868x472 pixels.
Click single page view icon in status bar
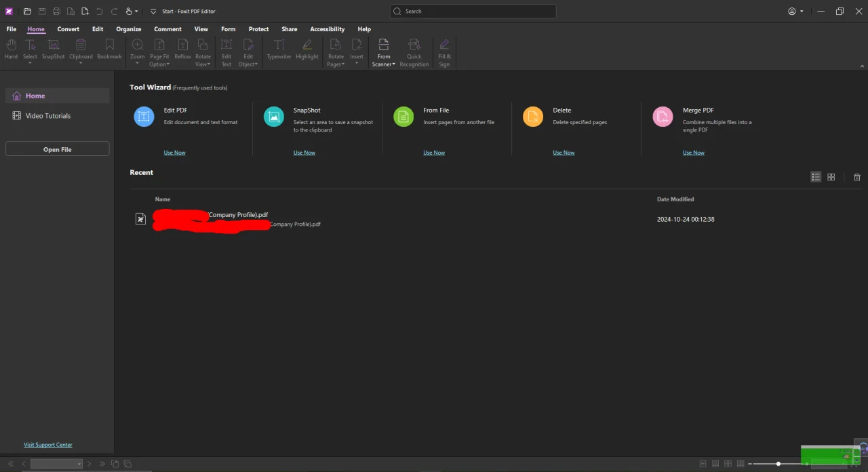703,464
